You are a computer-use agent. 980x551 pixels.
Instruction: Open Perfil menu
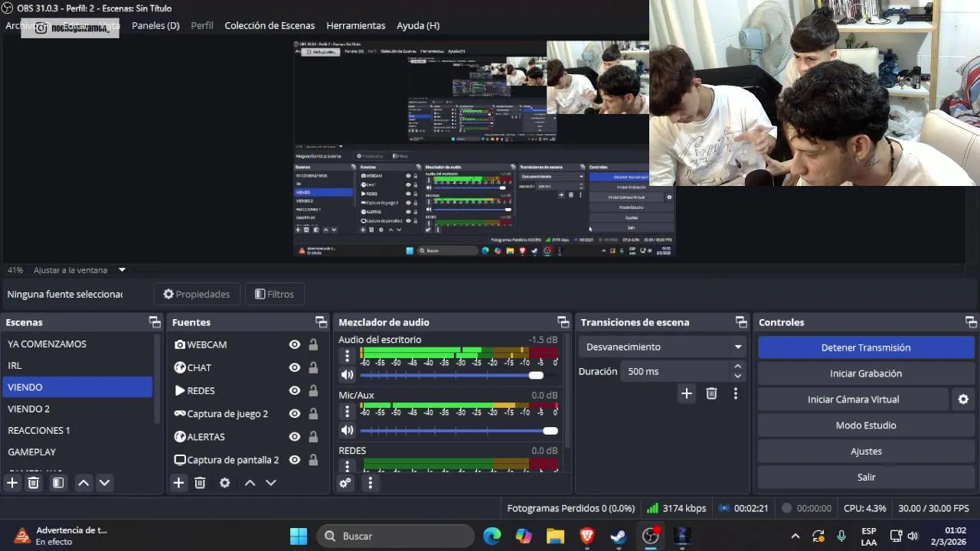[202, 25]
